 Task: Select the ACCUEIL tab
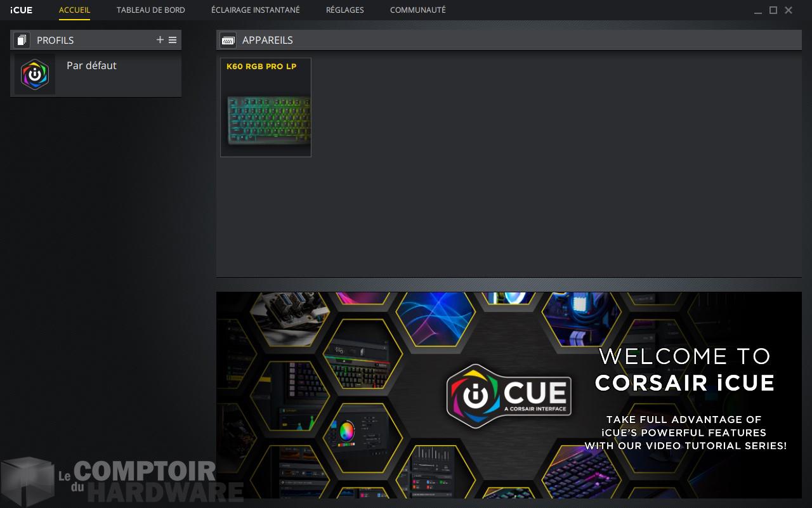coord(74,10)
